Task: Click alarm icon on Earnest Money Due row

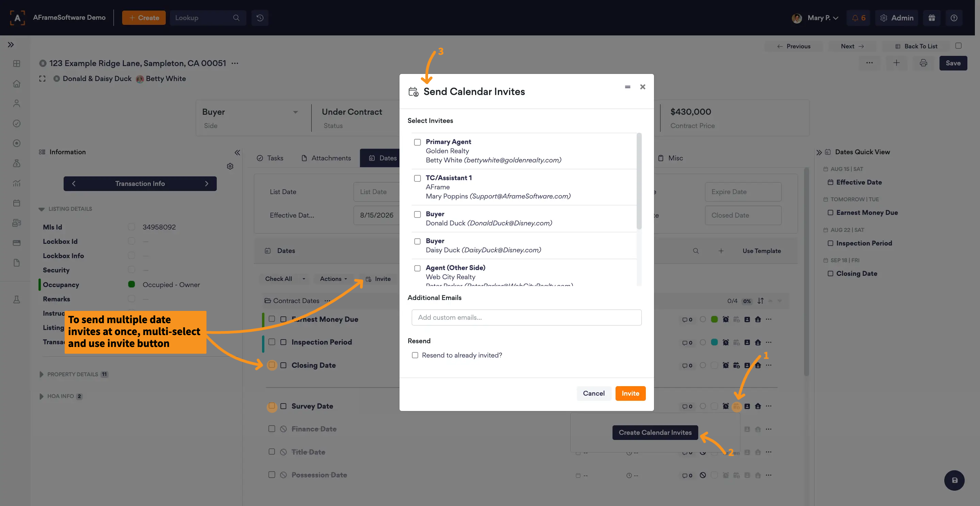Action: point(726,319)
